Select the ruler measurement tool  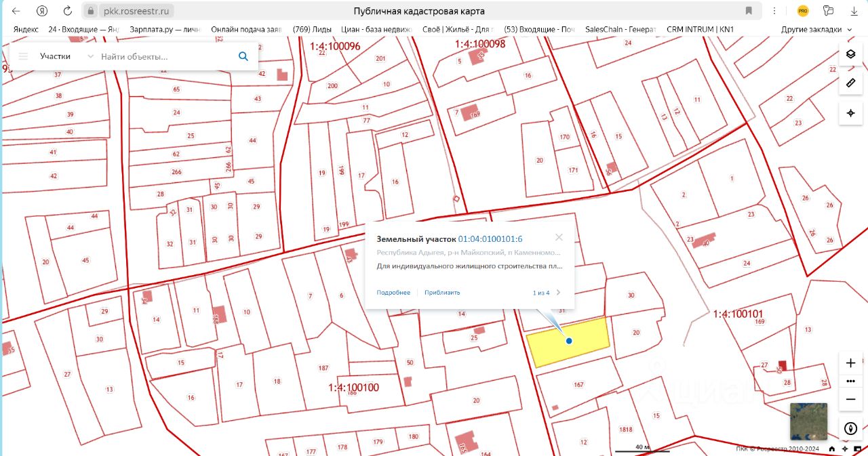coord(850,83)
